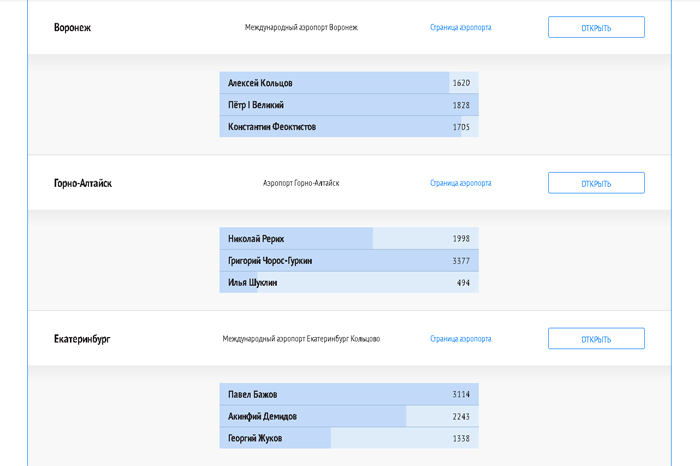Click Николай Рерих vote bar
This screenshot has height=466, width=700.
tap(348, 239)
